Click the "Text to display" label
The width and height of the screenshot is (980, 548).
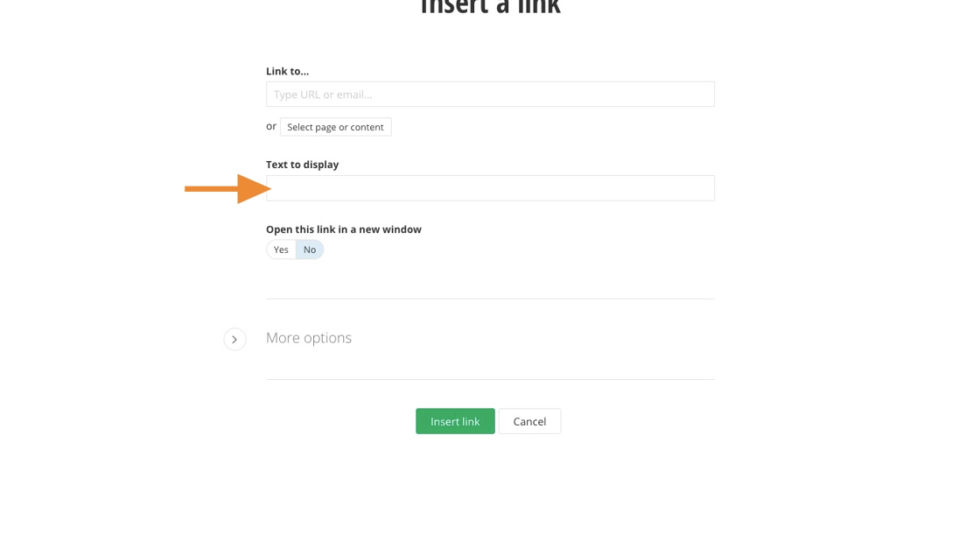click(x=302, y=165)
